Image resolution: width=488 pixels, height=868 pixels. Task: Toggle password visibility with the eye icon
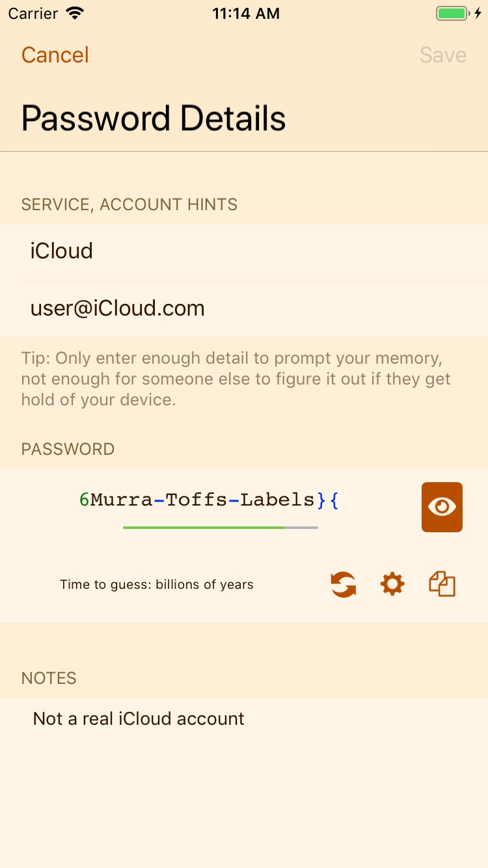(442, 507)
